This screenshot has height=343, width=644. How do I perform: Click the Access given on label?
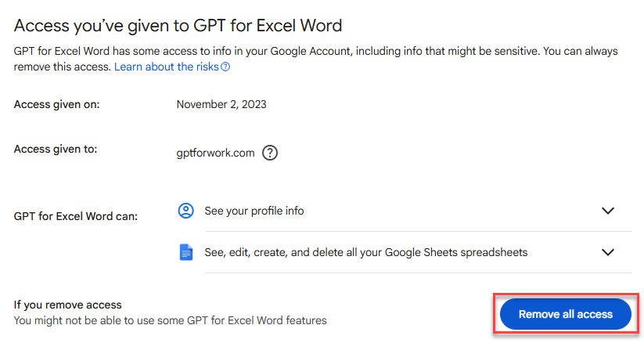click(56, 104)
